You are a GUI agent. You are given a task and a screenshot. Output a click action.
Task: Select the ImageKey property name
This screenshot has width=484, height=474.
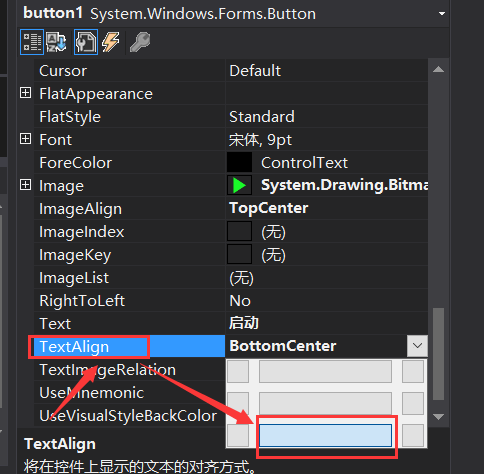(x=75, y=255)
